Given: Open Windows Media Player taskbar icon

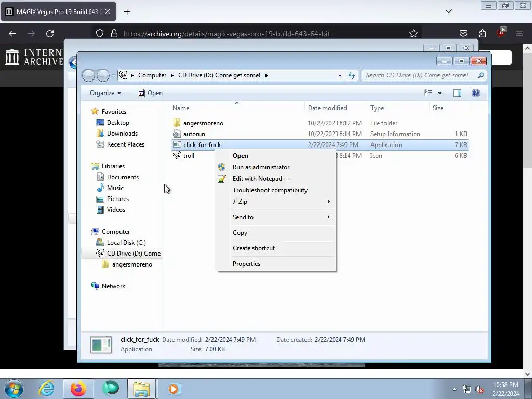Looking at the screenshot, I should 174,389.
